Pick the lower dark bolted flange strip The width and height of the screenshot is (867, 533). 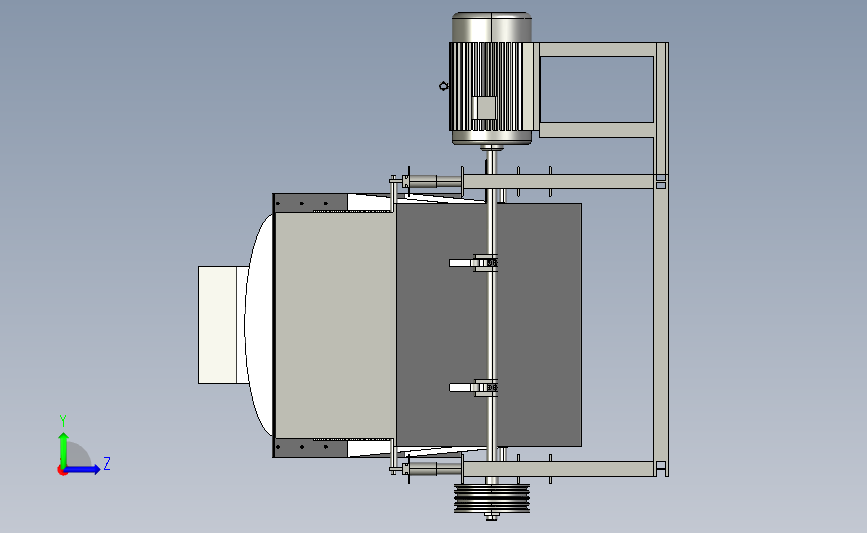[310, 448]
